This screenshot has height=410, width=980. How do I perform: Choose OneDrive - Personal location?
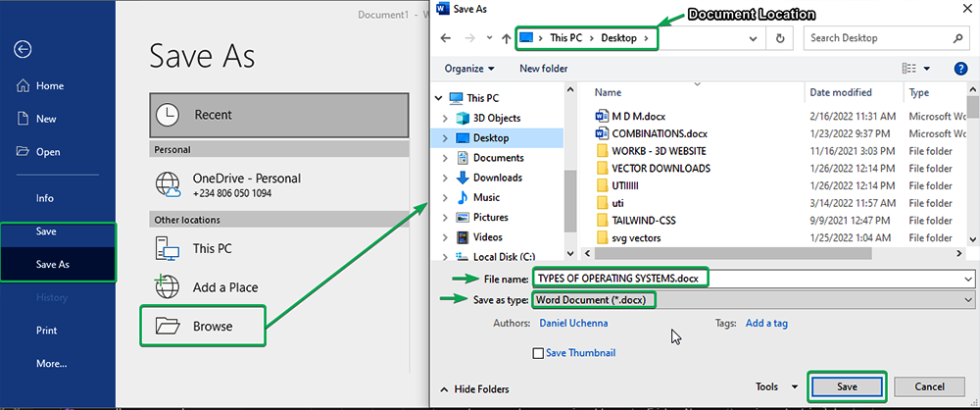click(279, 185)
